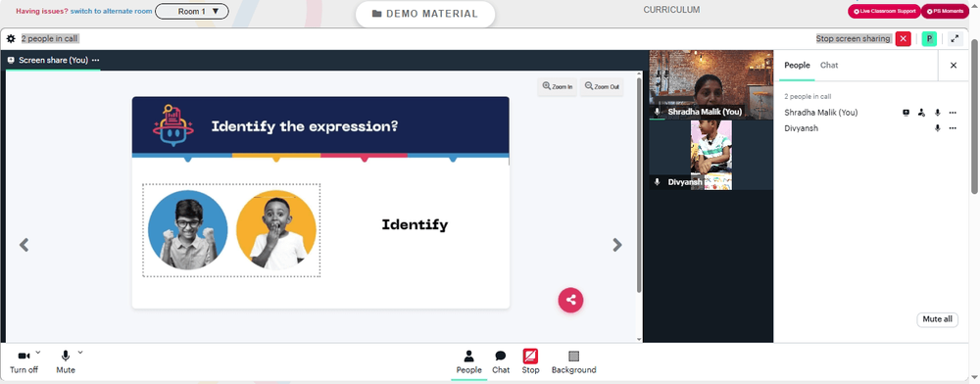Viewport: 980px width, 384px height.
Task: Switch to the Chat tab in side panel
Action: pyautogui.click(x=829, y=65)
